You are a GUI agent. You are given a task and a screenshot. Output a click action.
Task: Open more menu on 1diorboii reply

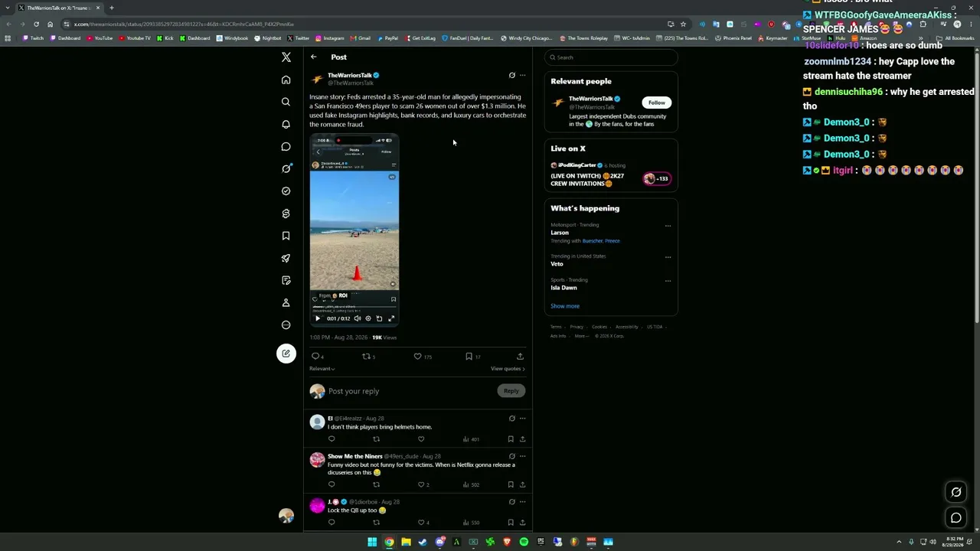(523, 501)
